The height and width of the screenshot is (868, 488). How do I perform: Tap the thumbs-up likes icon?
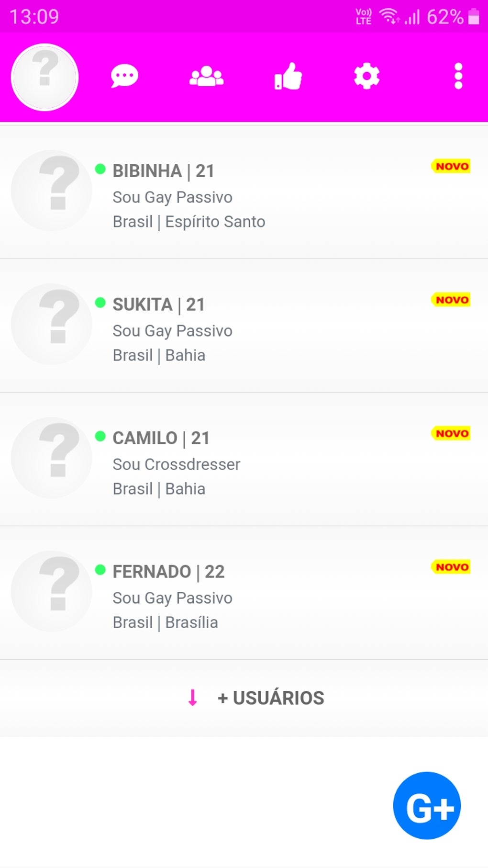coord(288,77)
